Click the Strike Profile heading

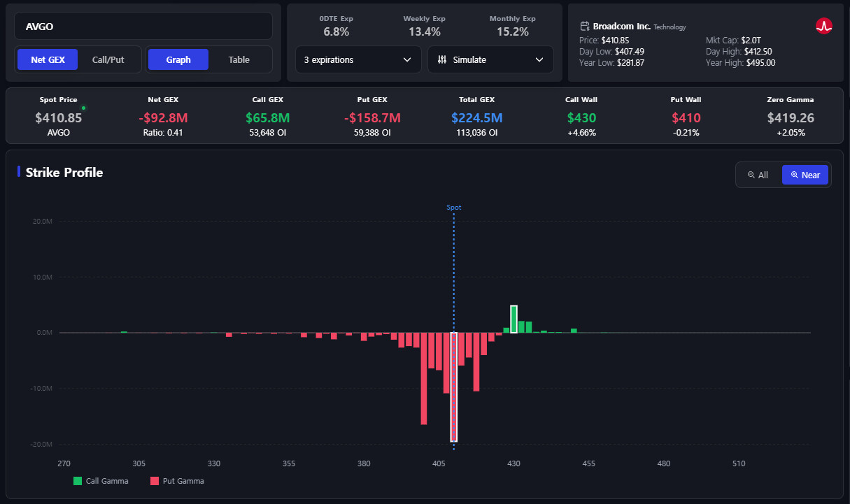click(x=64, y=173)
